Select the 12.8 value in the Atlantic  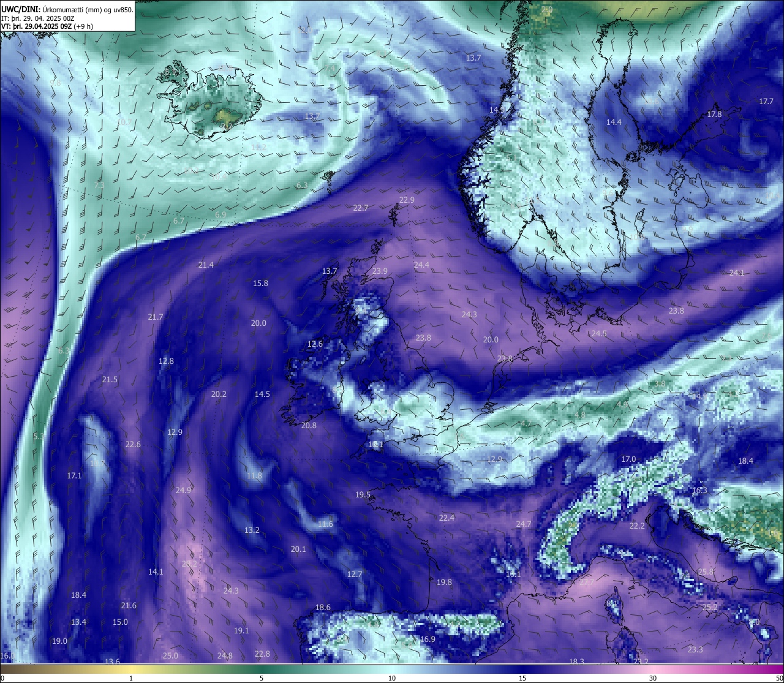pos(166,361)
